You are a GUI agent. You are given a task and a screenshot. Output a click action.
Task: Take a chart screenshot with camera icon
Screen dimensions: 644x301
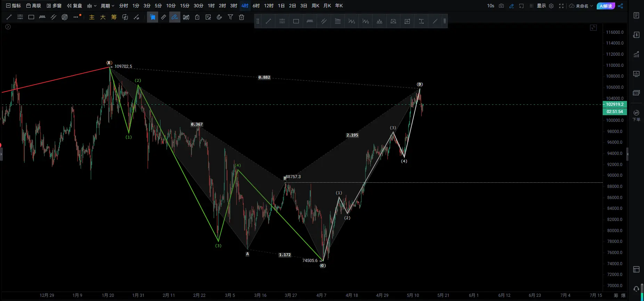pyautogui.click(x=501, y=6)
